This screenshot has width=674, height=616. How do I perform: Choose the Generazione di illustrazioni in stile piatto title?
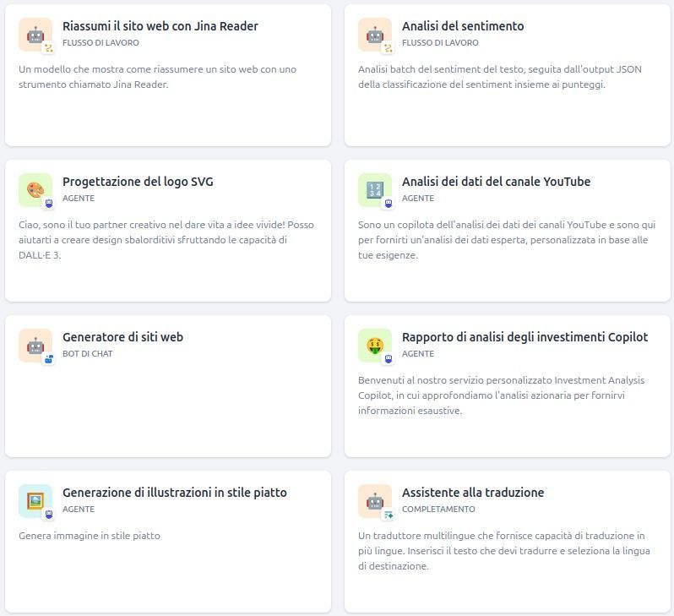click(174, 493)
